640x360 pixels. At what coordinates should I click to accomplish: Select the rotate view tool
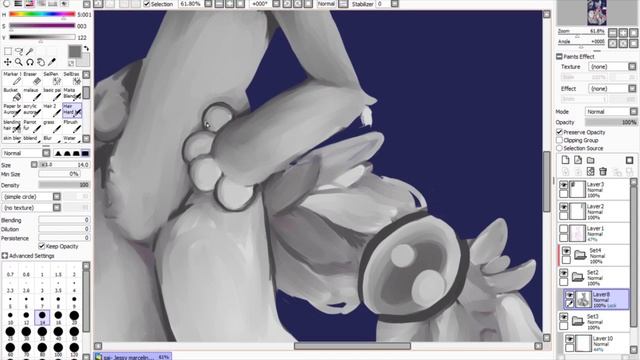[x=30, y=62]
